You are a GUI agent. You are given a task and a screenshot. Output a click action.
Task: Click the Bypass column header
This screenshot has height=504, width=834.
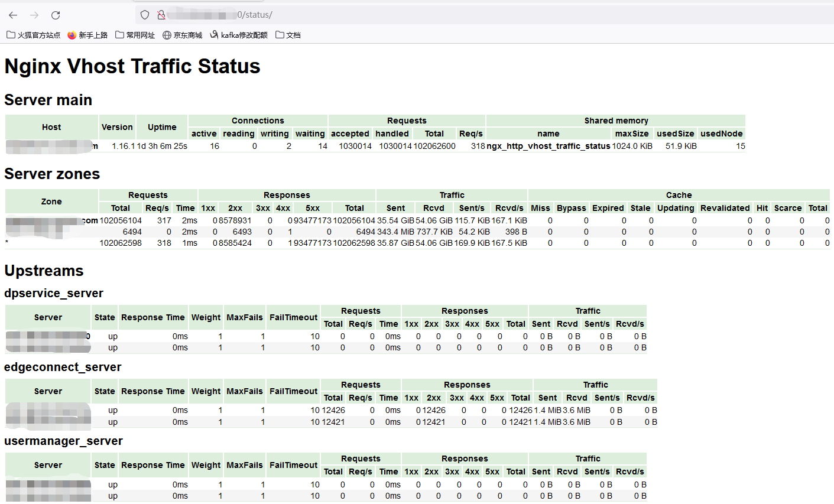(x=572, y=208)
